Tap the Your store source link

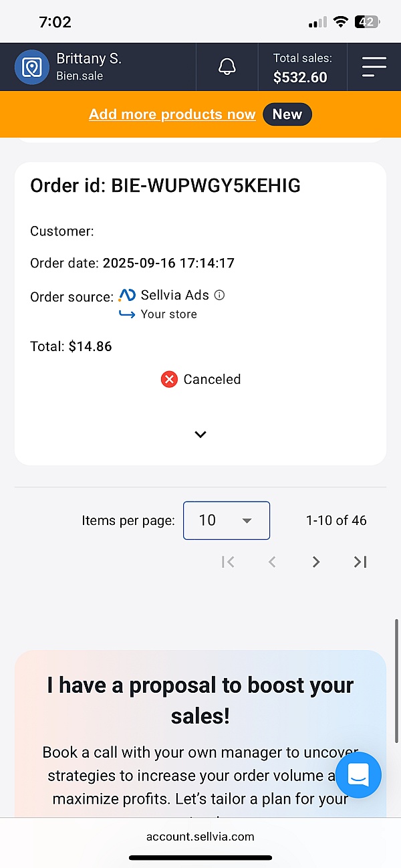pos(168,314)
